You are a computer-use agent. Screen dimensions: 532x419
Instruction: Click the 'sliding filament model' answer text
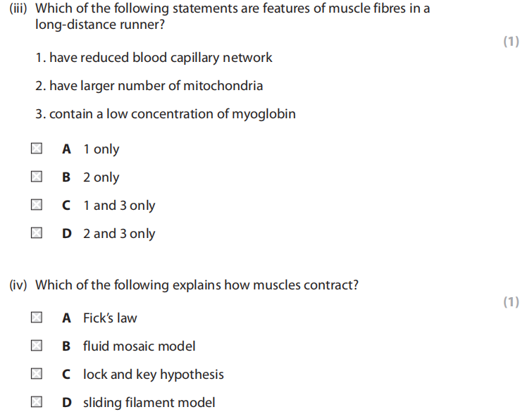pos(149,403)
